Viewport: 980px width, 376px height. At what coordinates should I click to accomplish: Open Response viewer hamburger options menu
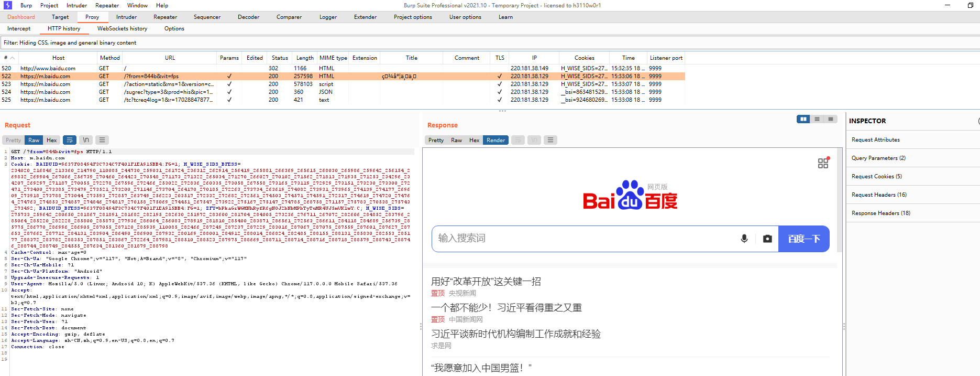[x=550, y=140]
